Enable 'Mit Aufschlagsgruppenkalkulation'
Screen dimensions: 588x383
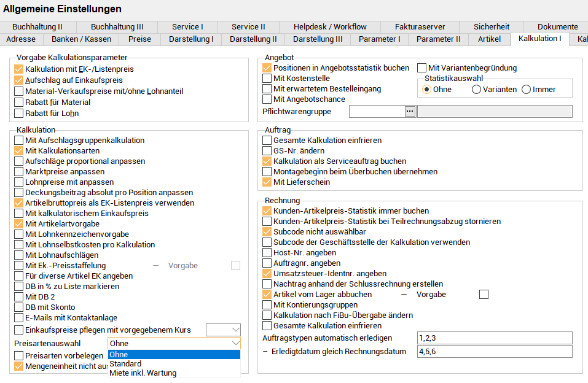click(x=19, y=140)
